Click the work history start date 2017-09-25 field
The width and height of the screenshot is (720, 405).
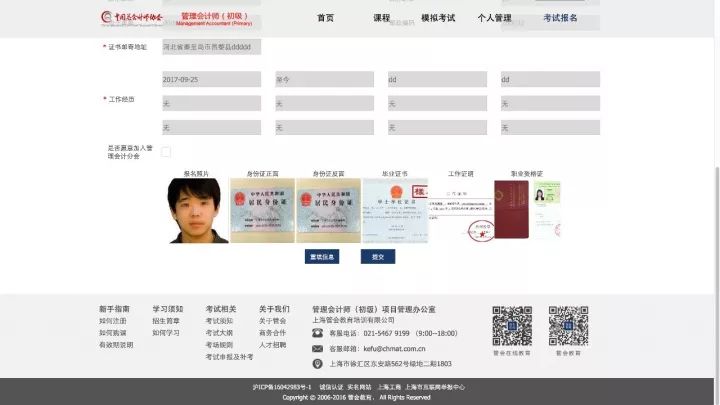[211, 79]
